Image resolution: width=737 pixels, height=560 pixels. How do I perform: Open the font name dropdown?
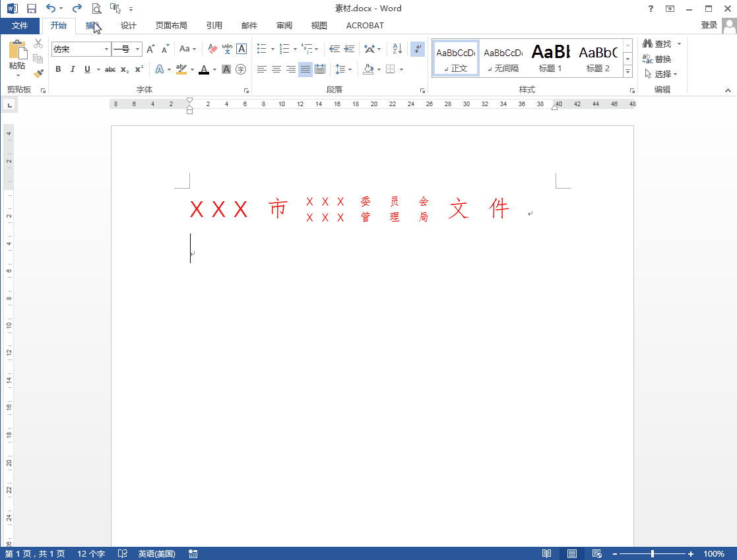coord(107,49)
